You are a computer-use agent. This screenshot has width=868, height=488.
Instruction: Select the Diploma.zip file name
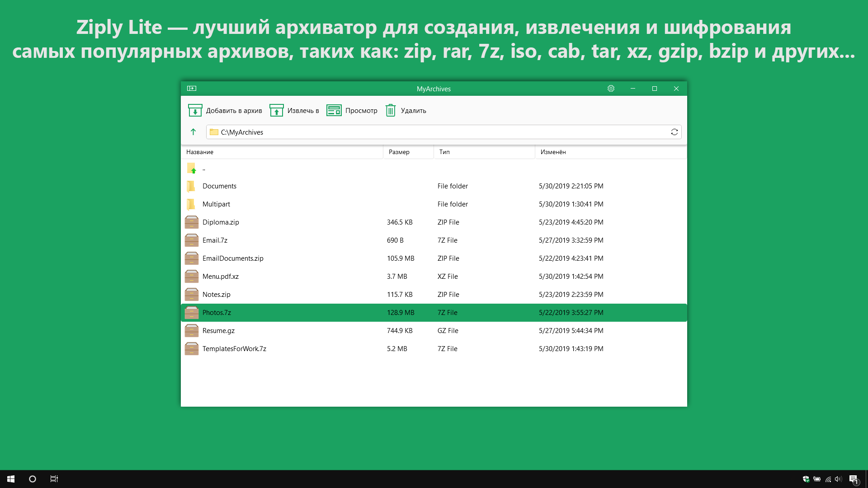[221, 222]
